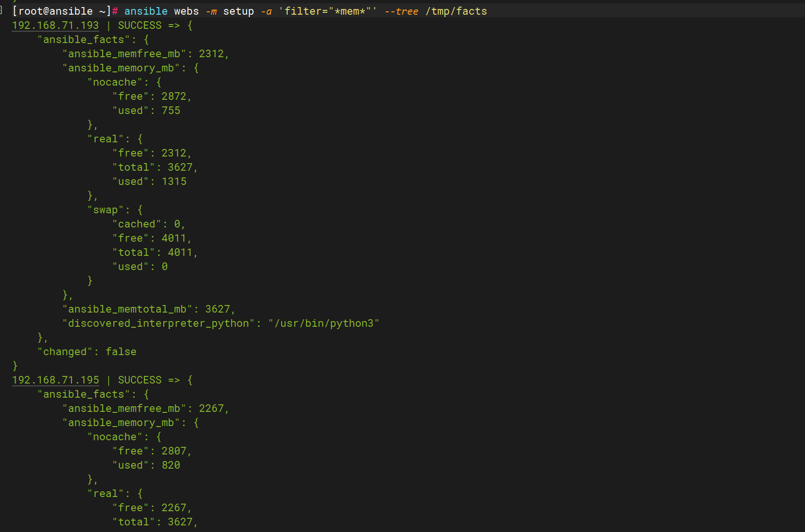Click the last visible "total": 3627 line
The image size is (805, 532).
tap(155, 522)
